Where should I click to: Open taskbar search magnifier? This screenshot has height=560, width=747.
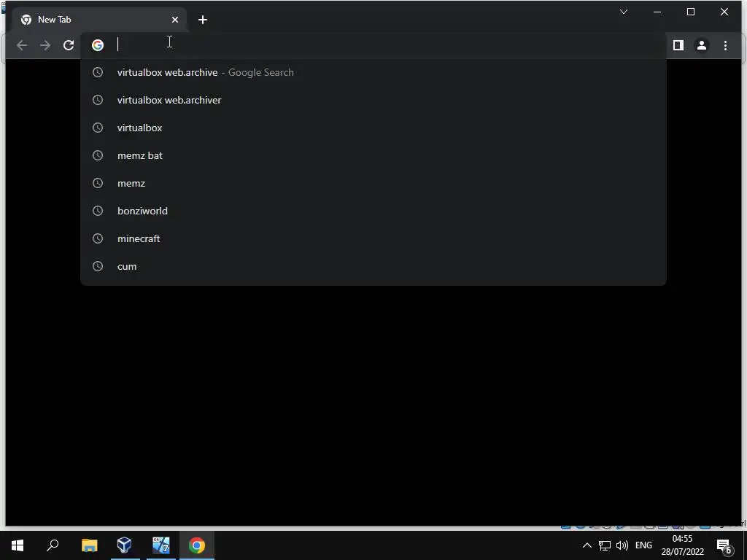[x=53, y=545]
